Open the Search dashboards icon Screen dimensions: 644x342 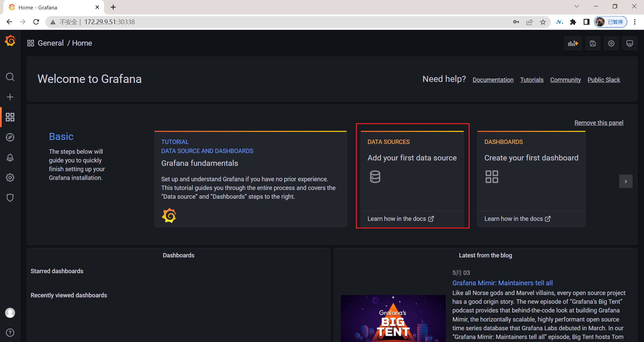(10, 77)
